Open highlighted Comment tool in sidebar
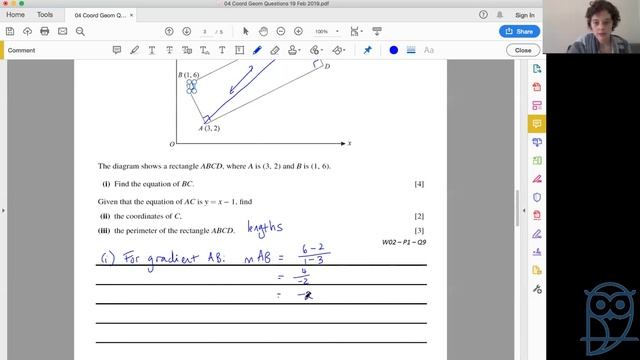The image size is (640, 360). click(537, 124)
